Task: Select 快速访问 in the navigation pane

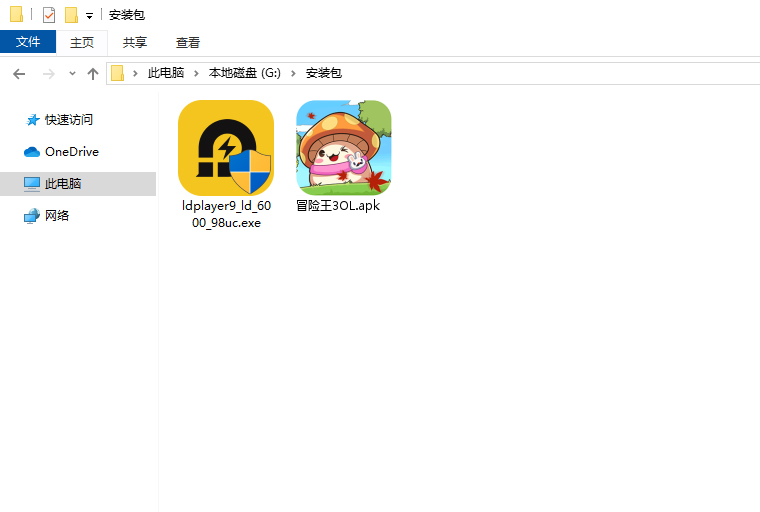Action: pos(69,120)
